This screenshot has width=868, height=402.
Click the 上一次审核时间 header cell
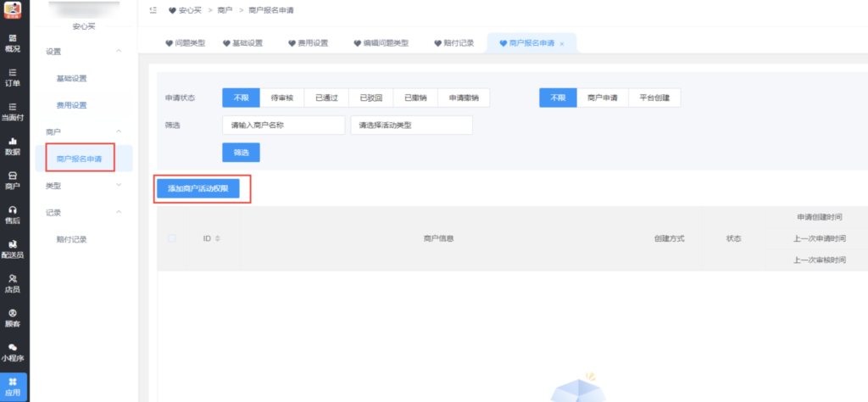(820, 260)
